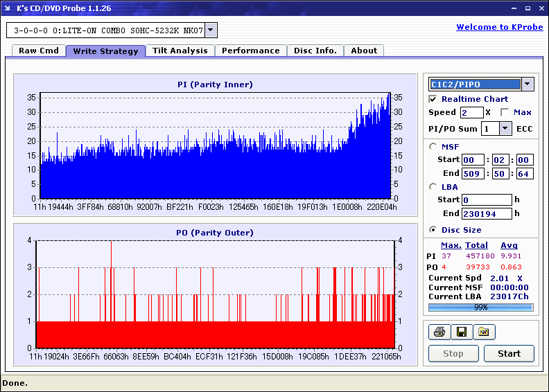
Task: Click the Speed input field
Action: pos(471,112)
